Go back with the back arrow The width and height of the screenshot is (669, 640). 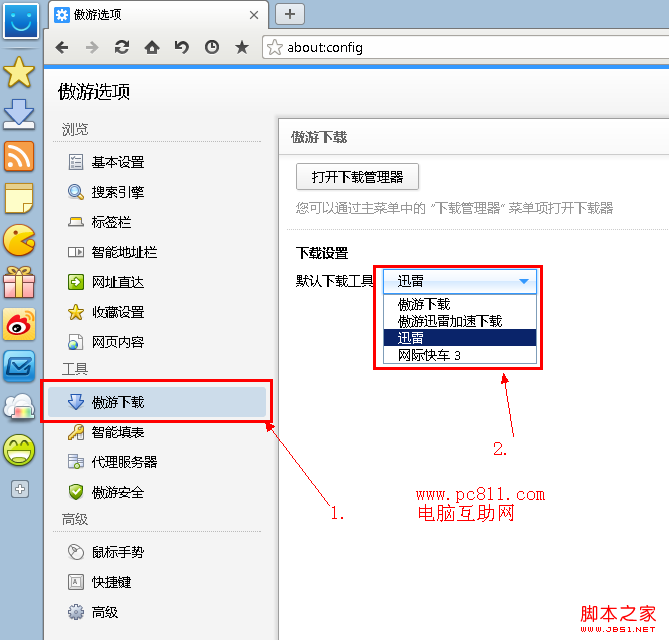coord(62,47)
